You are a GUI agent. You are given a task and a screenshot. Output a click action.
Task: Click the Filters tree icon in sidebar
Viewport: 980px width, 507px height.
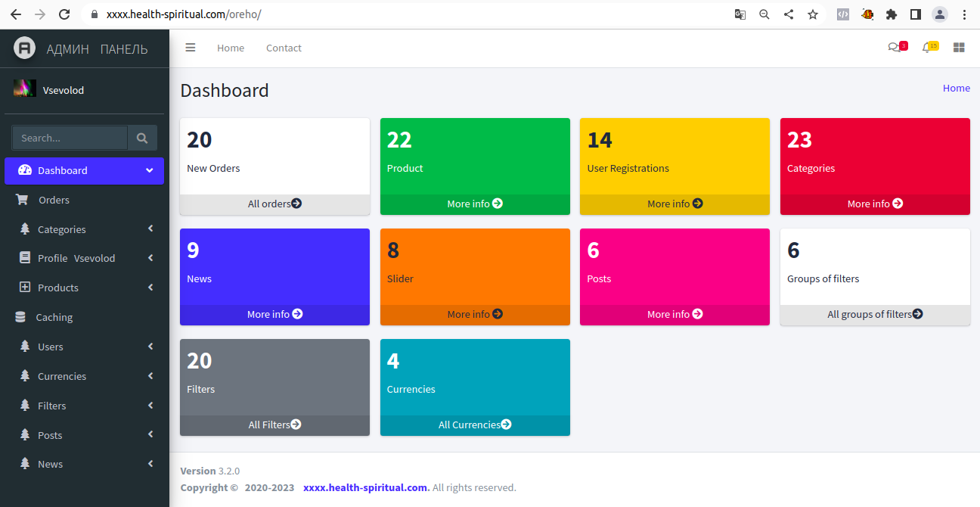(25, 406)
